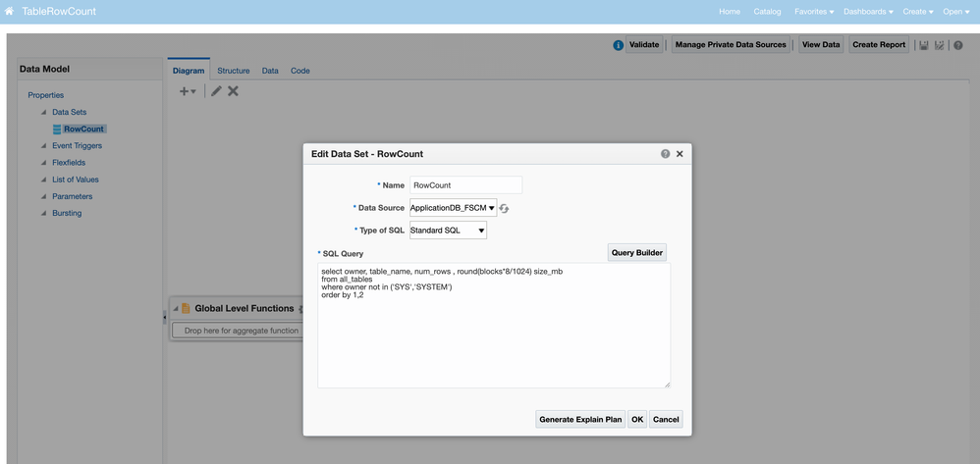Click the refresh icon beside Data Source
980x464 pixels.
504,208
